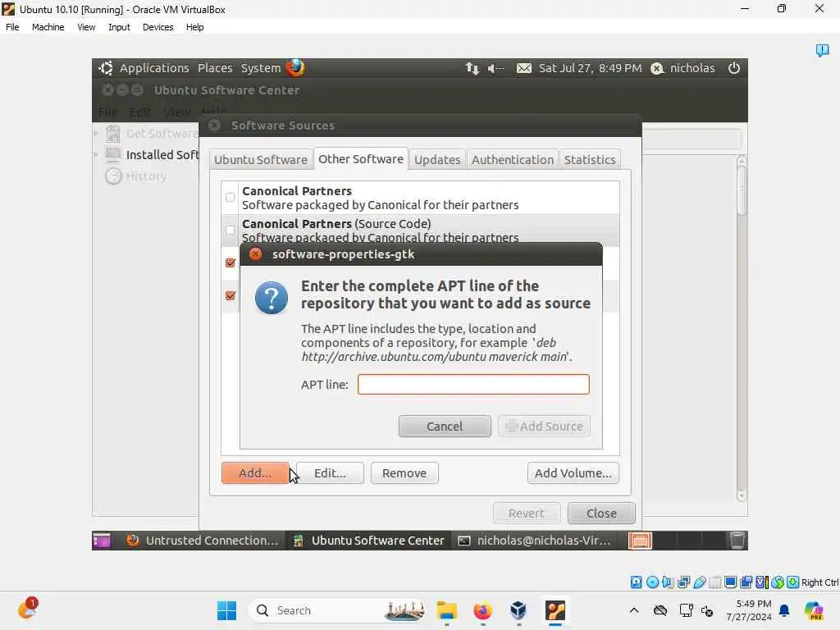
Task: Click the VirtualBox hard disk activity icon
Action: tap(636, 582)
